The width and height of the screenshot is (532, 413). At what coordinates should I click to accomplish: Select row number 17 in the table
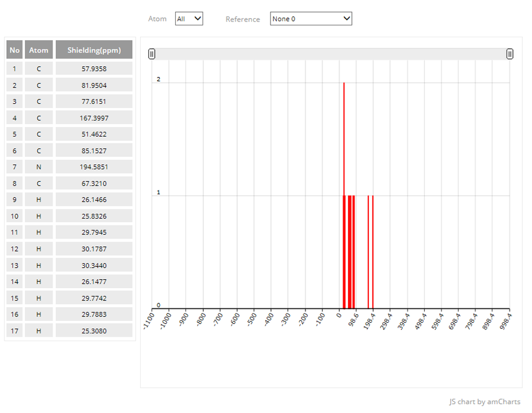click(14, 331)
